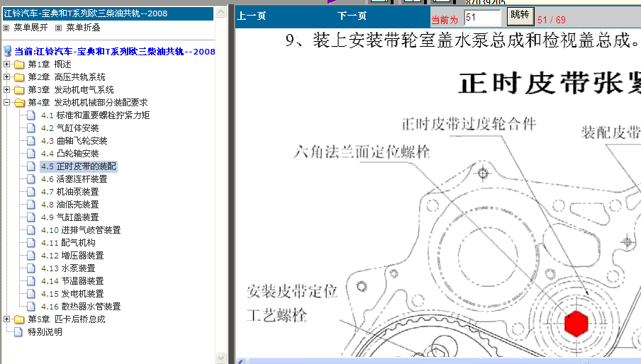Viewport: 641px width, 364px height.
Task: Click page icon of 4.6 活塞连杆装置
Action: coord(31,178)
